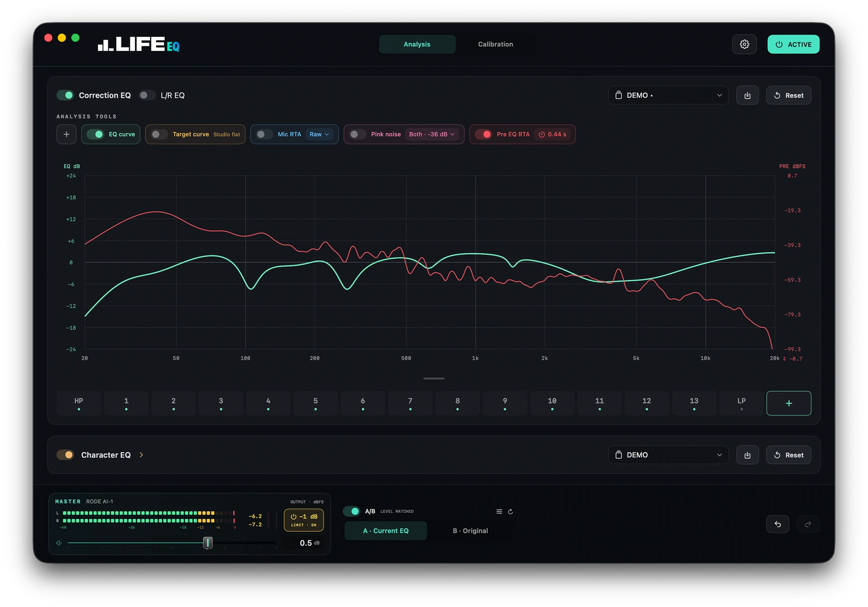
Task: Add a new EQ band with plus button
Action: [x=788, y=403]
